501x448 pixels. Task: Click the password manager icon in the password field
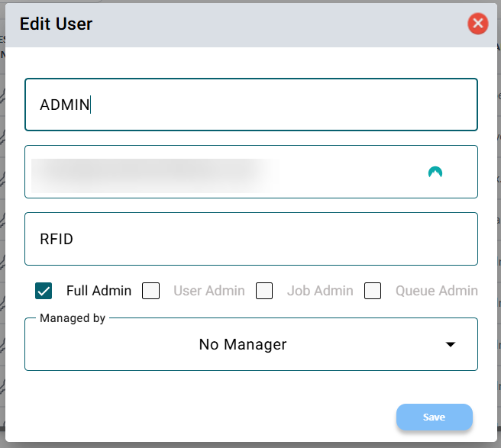tap(435, 172)
